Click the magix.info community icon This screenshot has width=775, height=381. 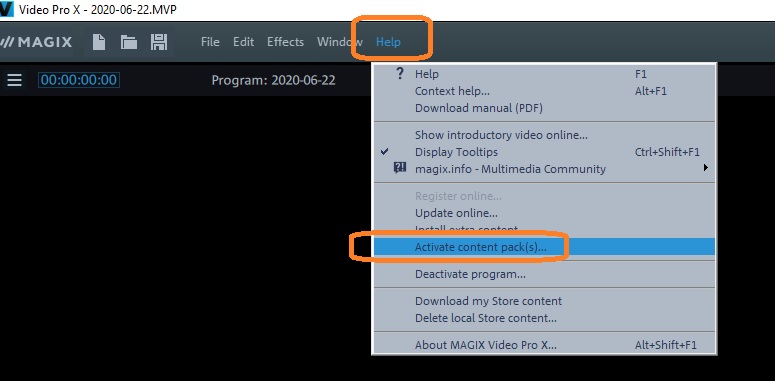399,169
